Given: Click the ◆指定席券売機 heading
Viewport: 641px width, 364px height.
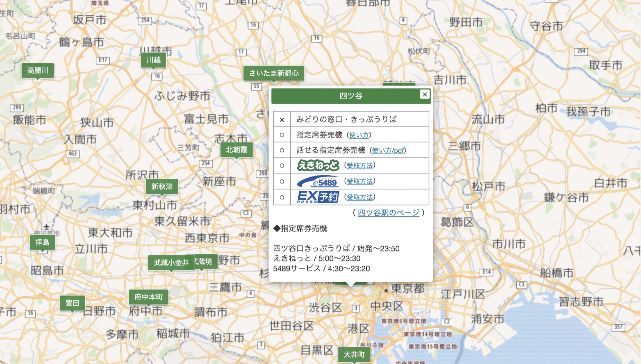Looking at the screenshot, I should 300,228.
